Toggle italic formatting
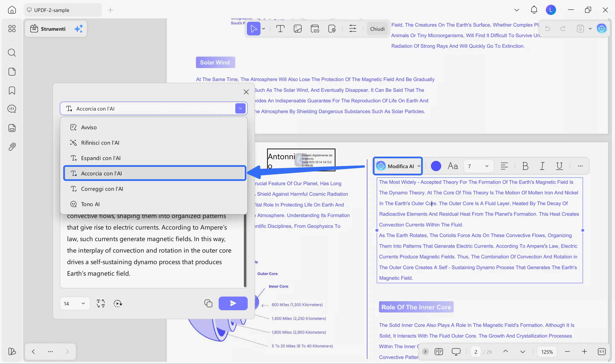 542,166
